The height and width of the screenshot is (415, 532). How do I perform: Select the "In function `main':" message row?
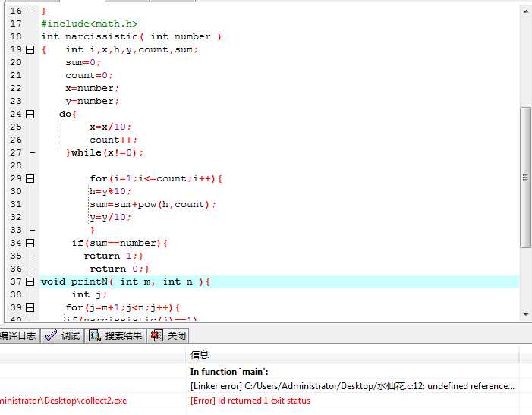coord(229,372)
